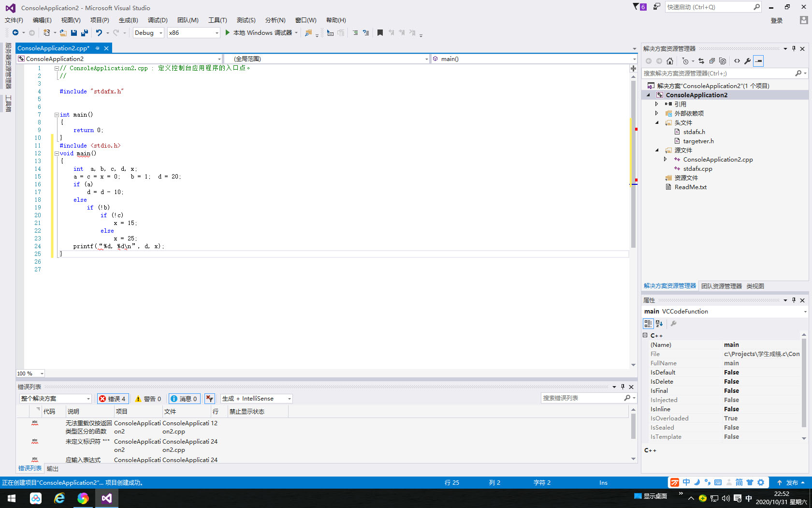Collapse the int main() code block
812x508 pixels.
[x=57, y=115]
